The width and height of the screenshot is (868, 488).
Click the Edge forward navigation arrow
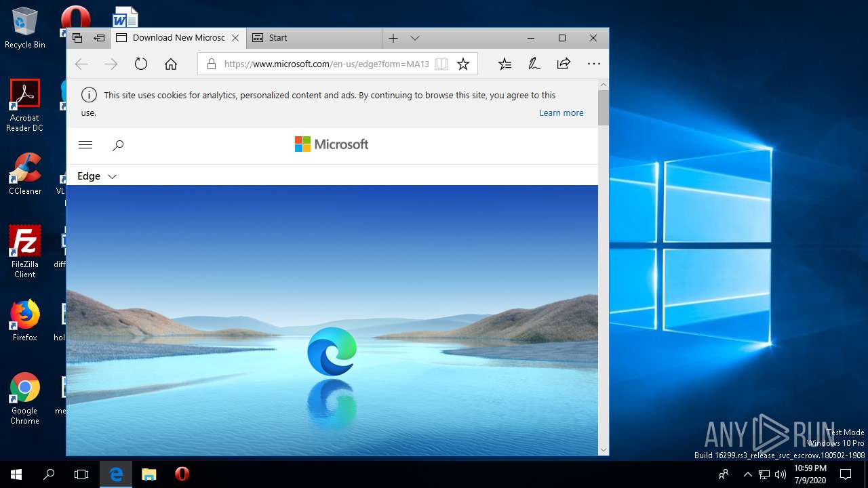point(111,64)
